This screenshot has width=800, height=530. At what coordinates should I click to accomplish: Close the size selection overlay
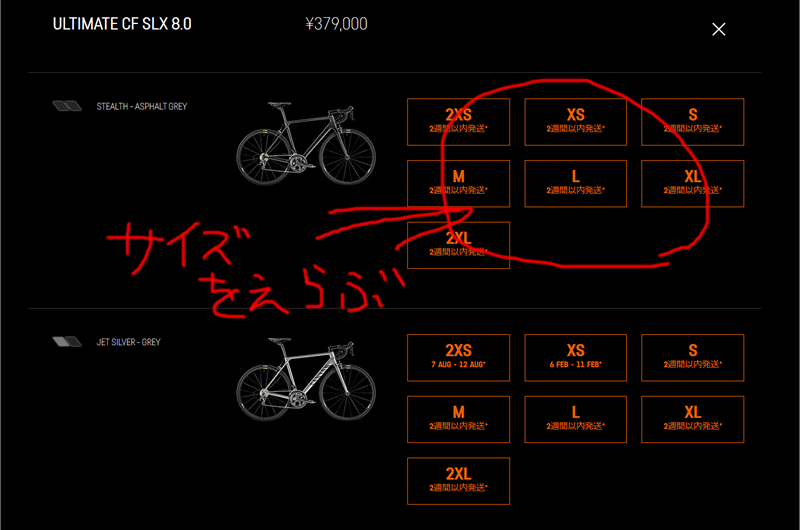coord(718,30)
